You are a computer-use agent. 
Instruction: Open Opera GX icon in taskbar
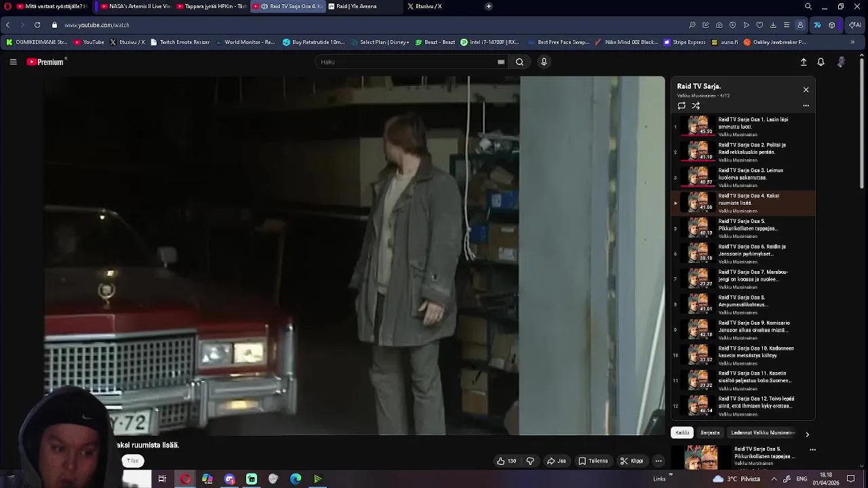pyautogui.click(x=185, y=479)
